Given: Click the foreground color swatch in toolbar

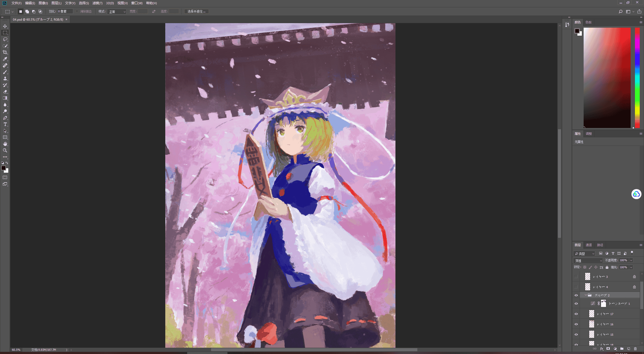Looking at the screenshot, I should (x=4, y=168).
